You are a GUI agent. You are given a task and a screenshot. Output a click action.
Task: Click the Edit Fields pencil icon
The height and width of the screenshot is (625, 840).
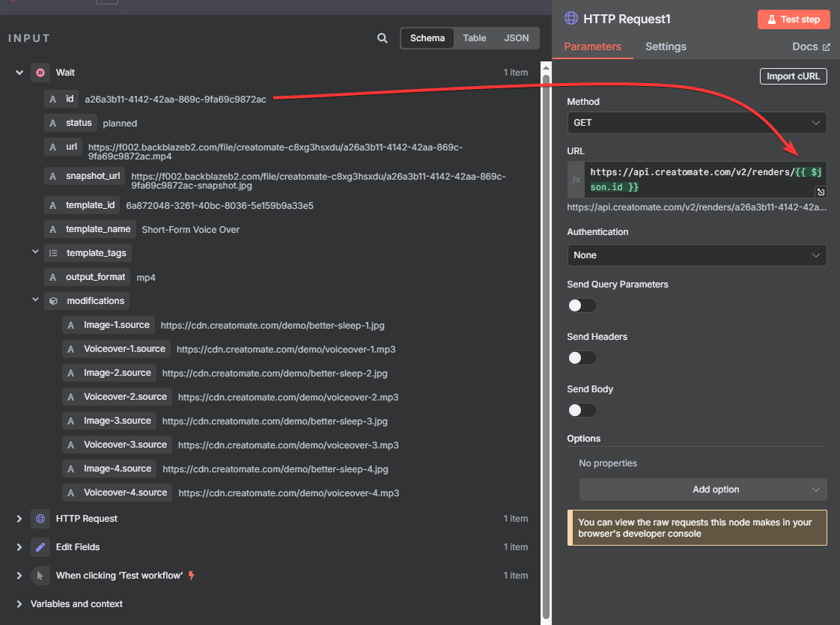(40, 547)
